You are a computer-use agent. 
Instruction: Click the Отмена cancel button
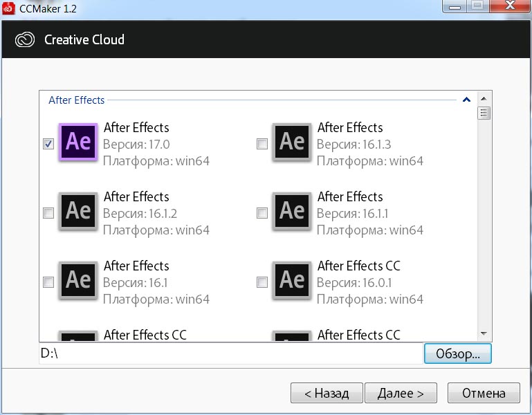[484, 393]
